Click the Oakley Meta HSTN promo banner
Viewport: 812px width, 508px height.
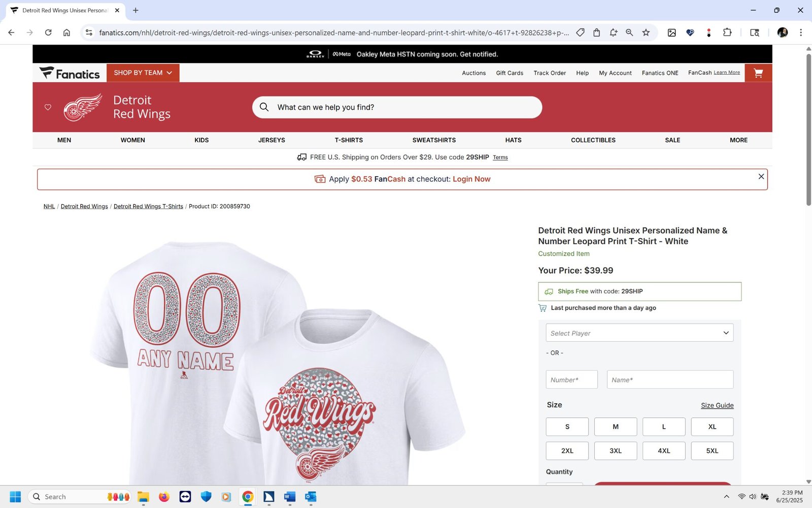click(402, 54)
